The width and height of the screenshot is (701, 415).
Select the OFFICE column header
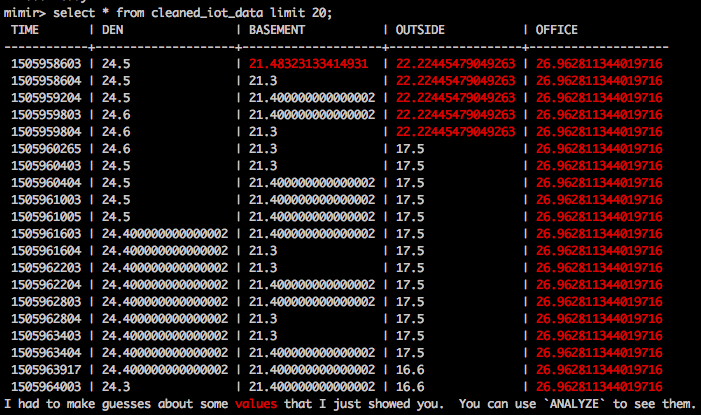[x=557, y=30]
